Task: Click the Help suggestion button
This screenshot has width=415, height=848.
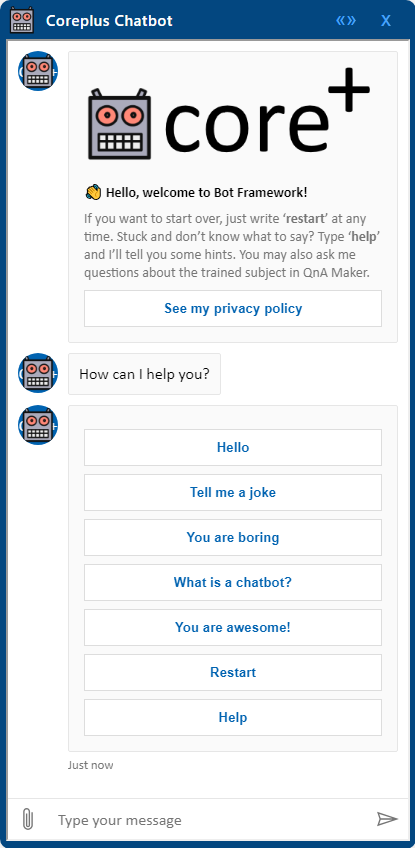Action: coord(233,717)
